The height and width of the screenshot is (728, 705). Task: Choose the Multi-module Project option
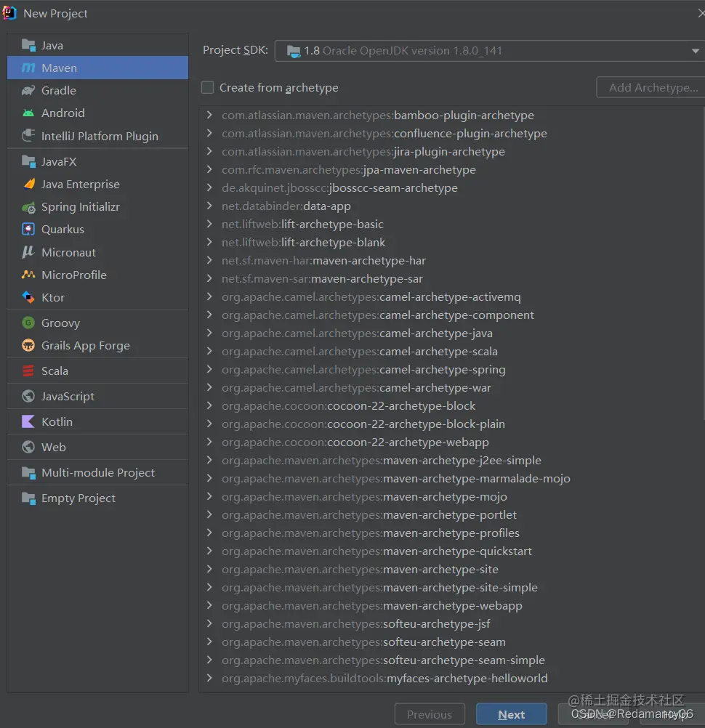[x=98, y=473]
